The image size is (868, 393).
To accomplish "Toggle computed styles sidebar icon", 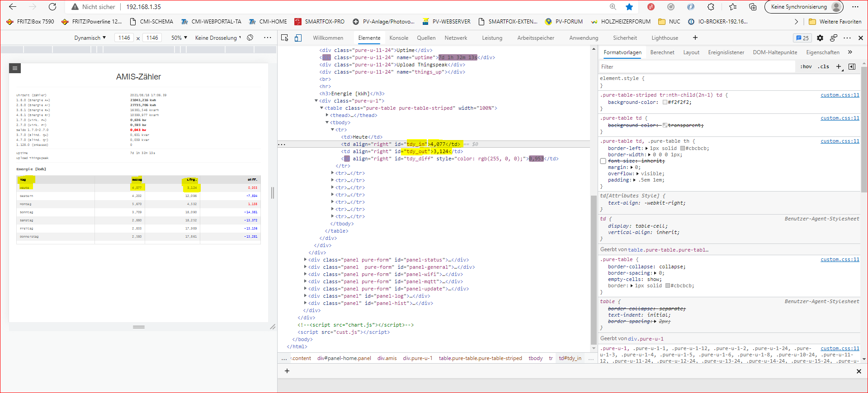I will tap(852, 67).
